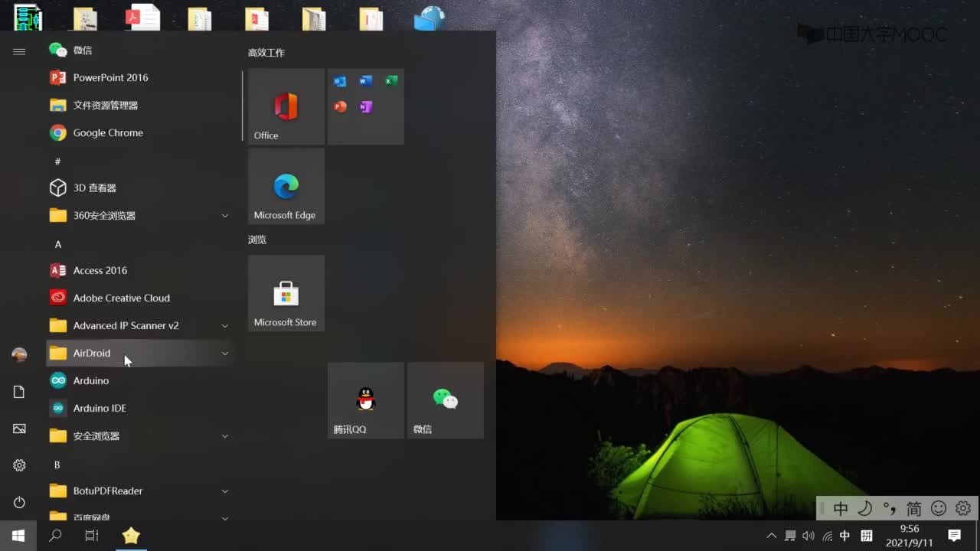Open the Wi-Fi tray icon
Image resolution: width=980 pixels, height=551 pixels.
point(827,536)
